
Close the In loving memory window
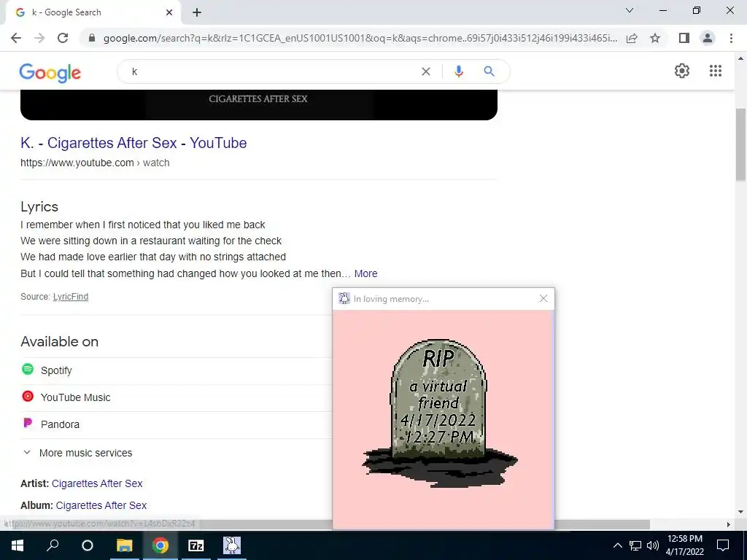pyautogui.click(x=543, y=298)
